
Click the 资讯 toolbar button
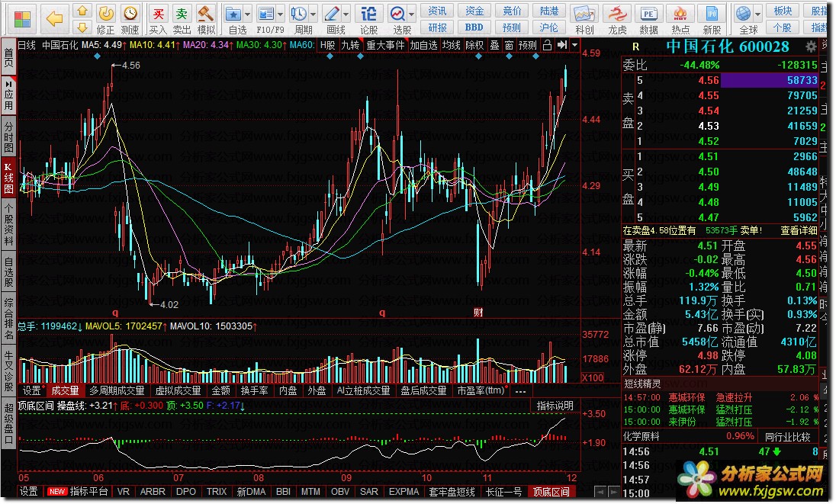437,11
